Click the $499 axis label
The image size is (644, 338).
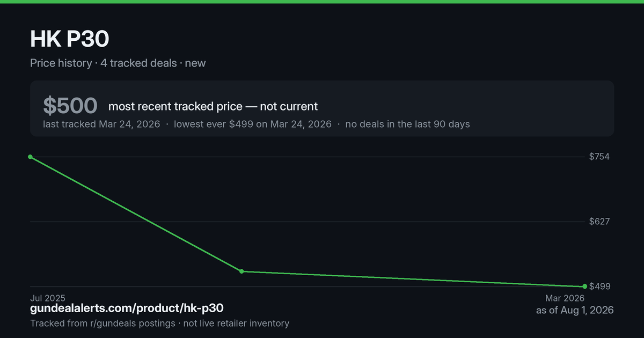tap(599, 286)
